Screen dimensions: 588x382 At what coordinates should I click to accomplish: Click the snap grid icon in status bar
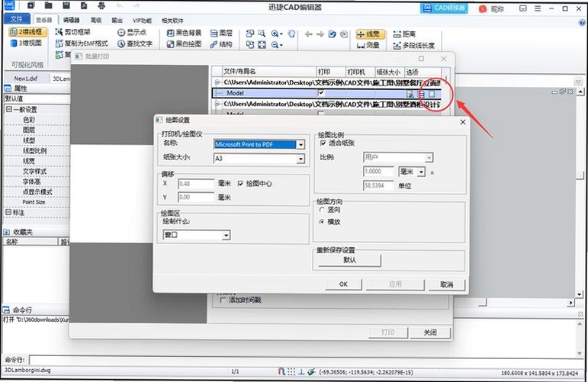[291, 372]
